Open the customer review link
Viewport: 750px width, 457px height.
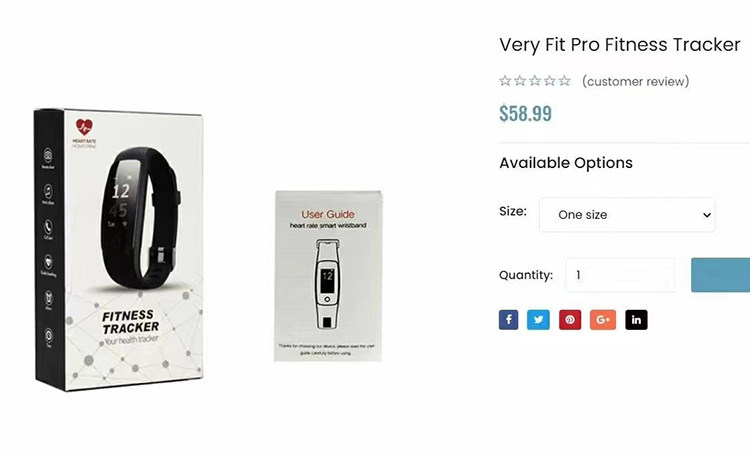(x=636, y=81)
